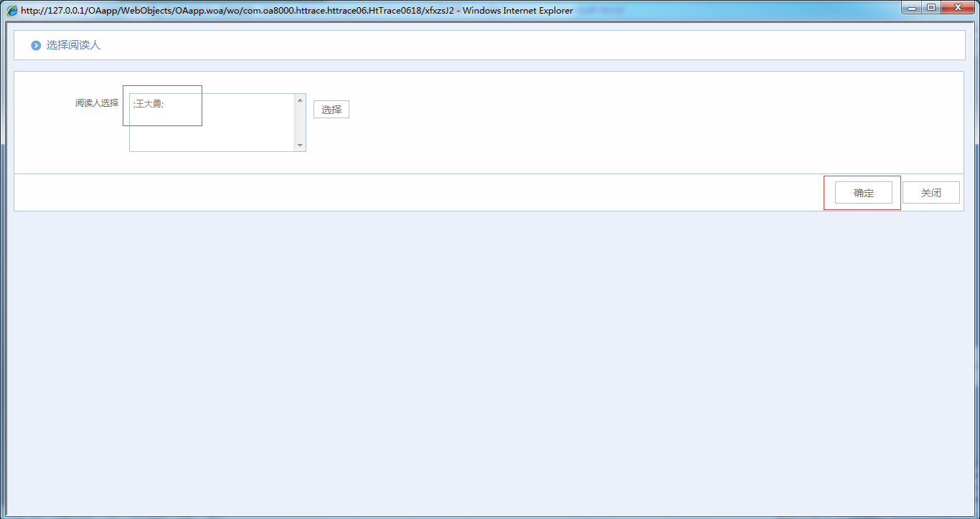Viewport: 980px width, 519px height.
Task: Dismiss the dialog using 关闭 button
Action: click(x=930, y=193)
